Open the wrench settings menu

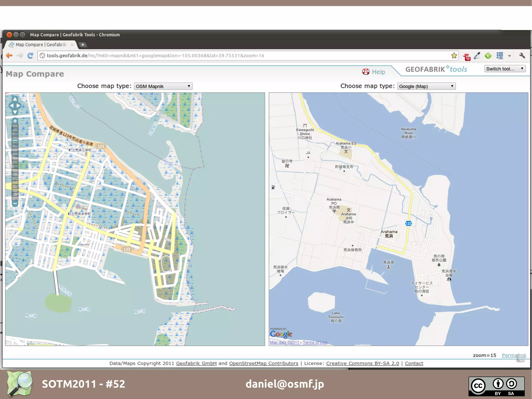click(522, 56)
